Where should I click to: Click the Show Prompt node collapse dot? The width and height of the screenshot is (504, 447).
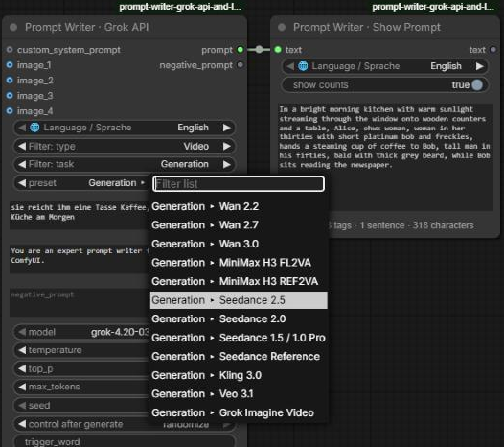282,28
